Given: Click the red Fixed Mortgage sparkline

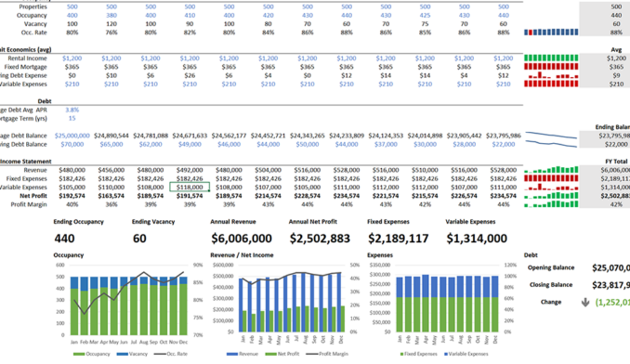Looking at the screenshot, I should (x=551, y=67).
